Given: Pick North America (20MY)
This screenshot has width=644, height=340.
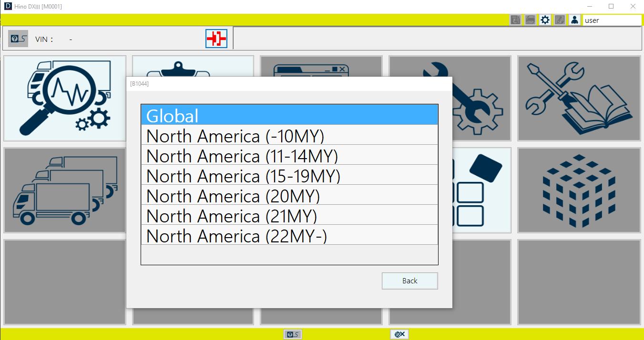Looking at the screenshot, I should pyautogui.click(x=289, y=195).
